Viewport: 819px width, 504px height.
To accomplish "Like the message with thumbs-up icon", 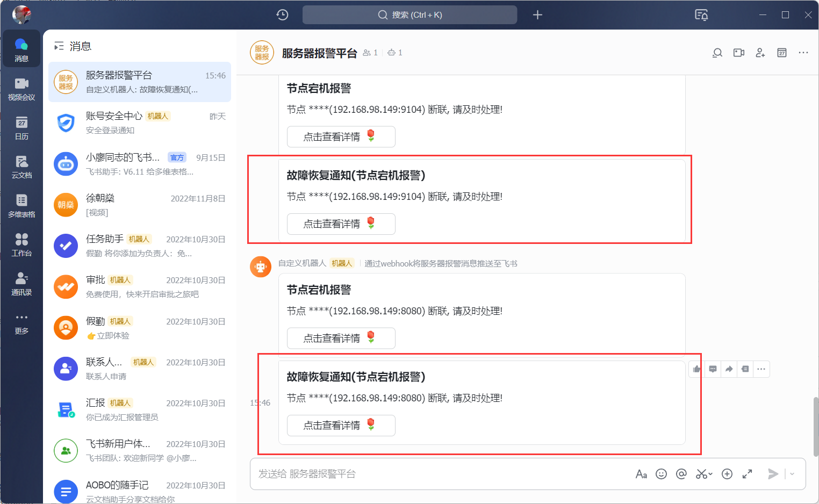I will click(697, 369).
